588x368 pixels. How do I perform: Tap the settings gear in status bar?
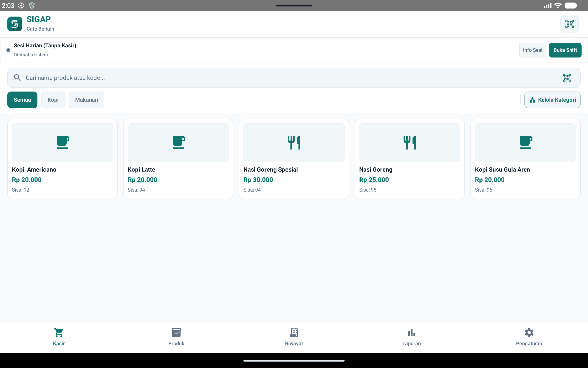21,5
